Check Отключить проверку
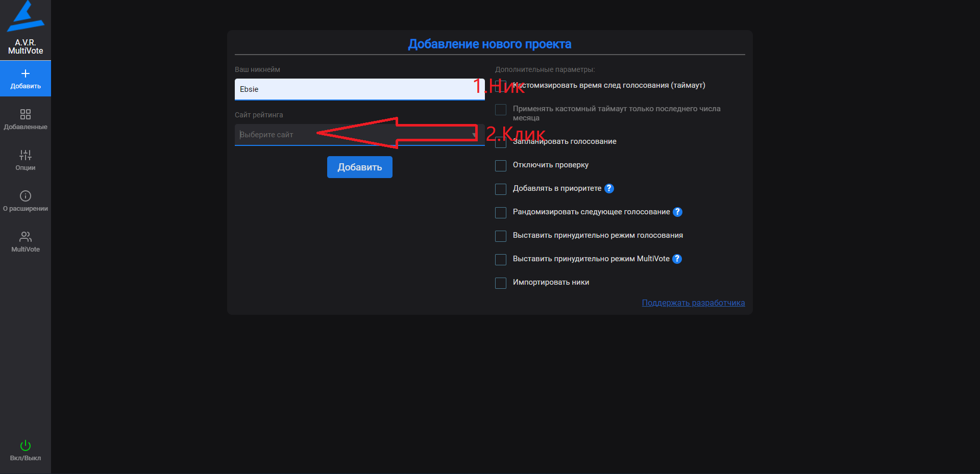The width and height of the screenshot is (980, 474). click(x=501, y=166)
